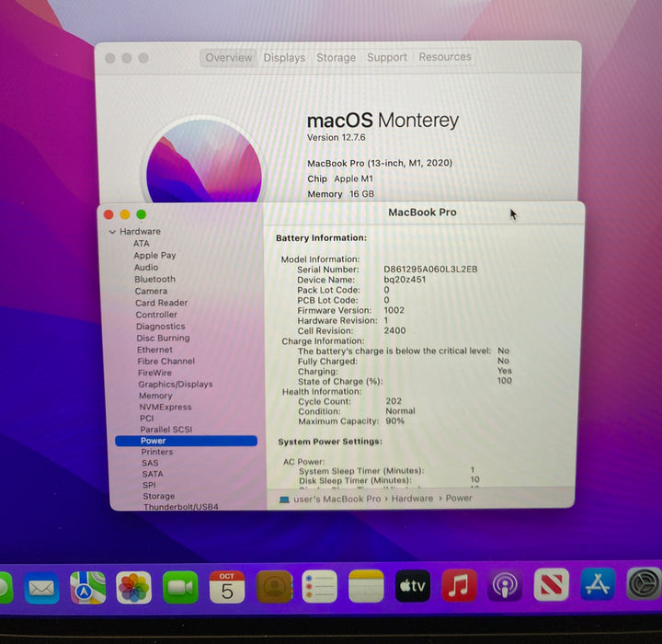Open System Preferences from the Dock

click(x=644, y=584)
